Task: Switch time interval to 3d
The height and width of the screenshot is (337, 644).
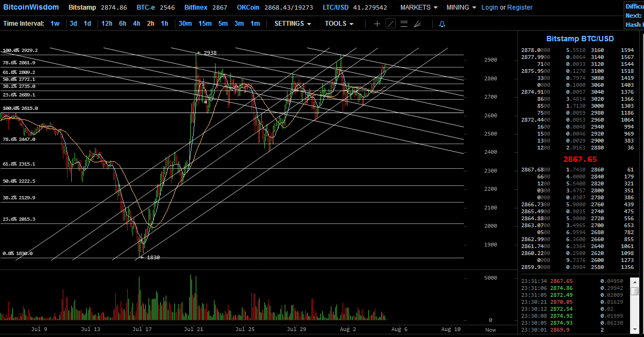Action: (x=73, y=24)
